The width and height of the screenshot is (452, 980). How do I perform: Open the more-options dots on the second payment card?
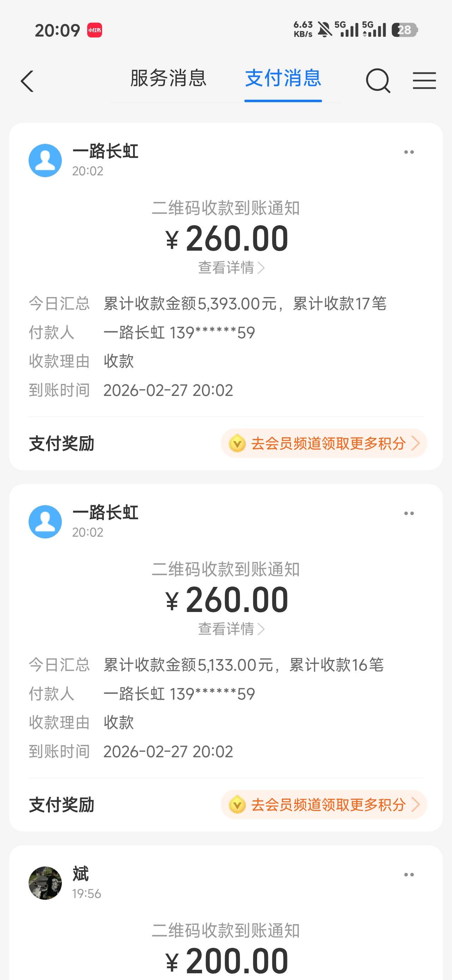pyautogui.click(x=409, y=514)
